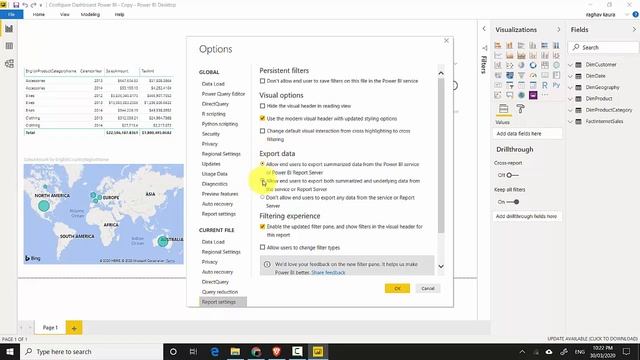Select the Slicer visualization
The image size is (640, 360).
[510, 85]
